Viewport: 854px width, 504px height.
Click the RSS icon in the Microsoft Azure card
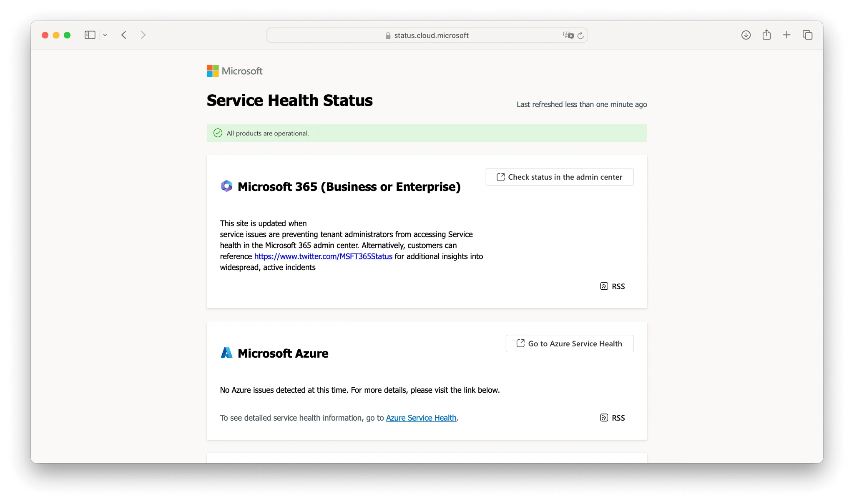pos(604,418)
